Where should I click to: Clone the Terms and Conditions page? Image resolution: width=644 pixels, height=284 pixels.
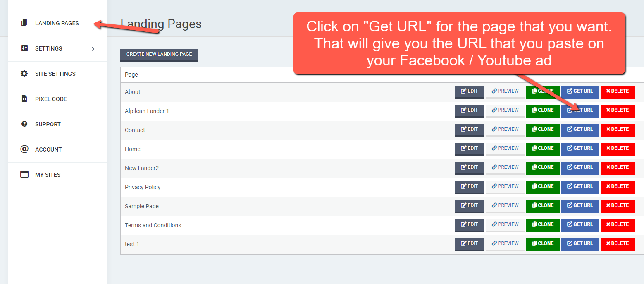click(543, 225)
